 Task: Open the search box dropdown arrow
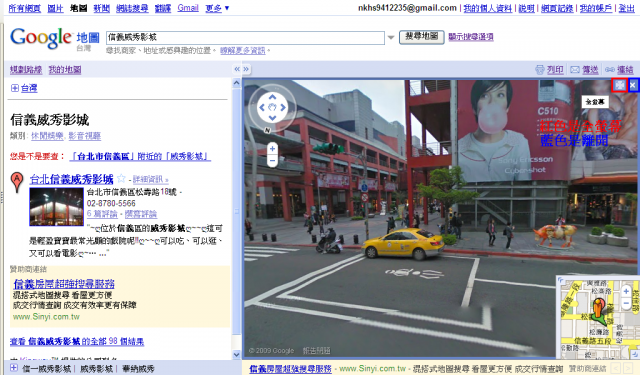[391, 38]
